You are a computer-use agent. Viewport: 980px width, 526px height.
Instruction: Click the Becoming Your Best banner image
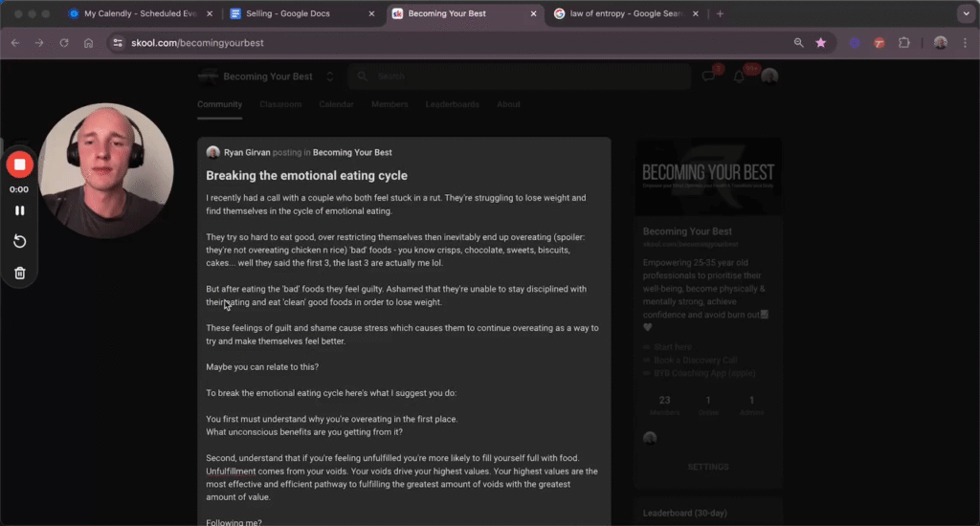(x=708, y=176)
